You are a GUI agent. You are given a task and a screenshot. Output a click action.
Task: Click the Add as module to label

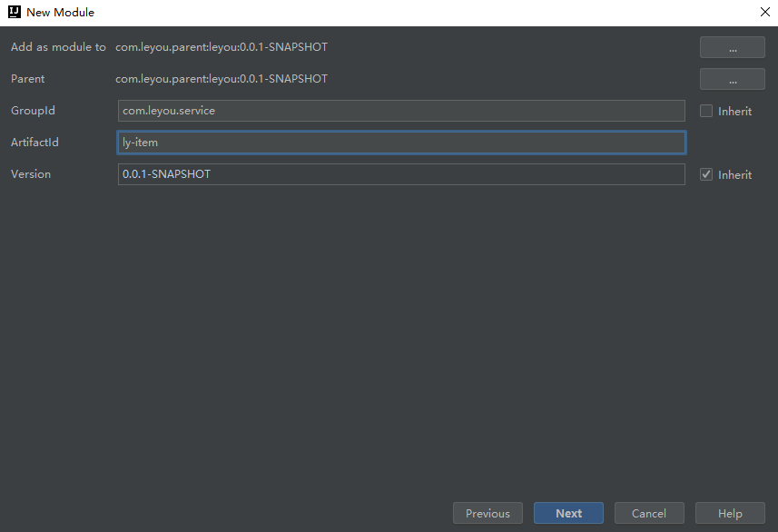(x=58, y=46)
